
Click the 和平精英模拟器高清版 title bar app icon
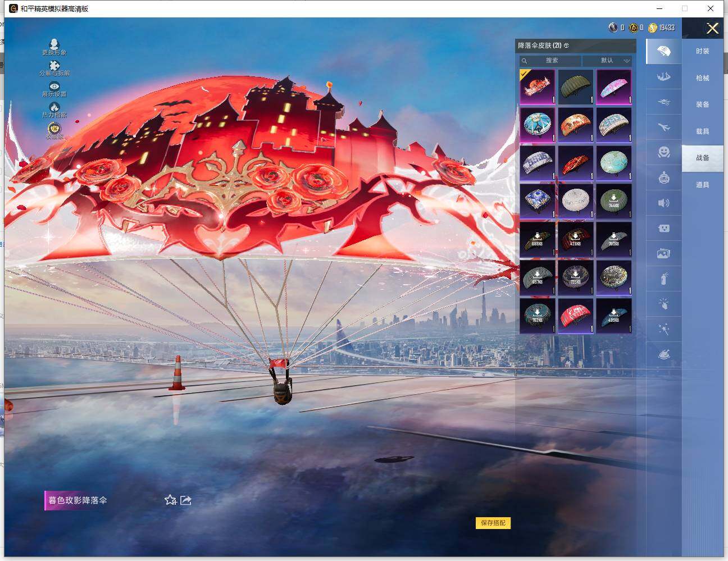pos(13,8)
